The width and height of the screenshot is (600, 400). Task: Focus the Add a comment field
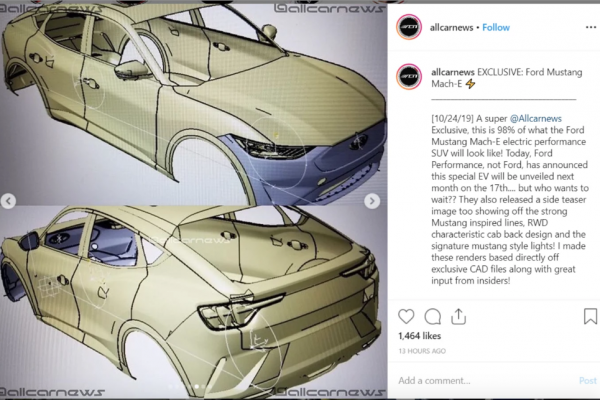click(486, 380)
